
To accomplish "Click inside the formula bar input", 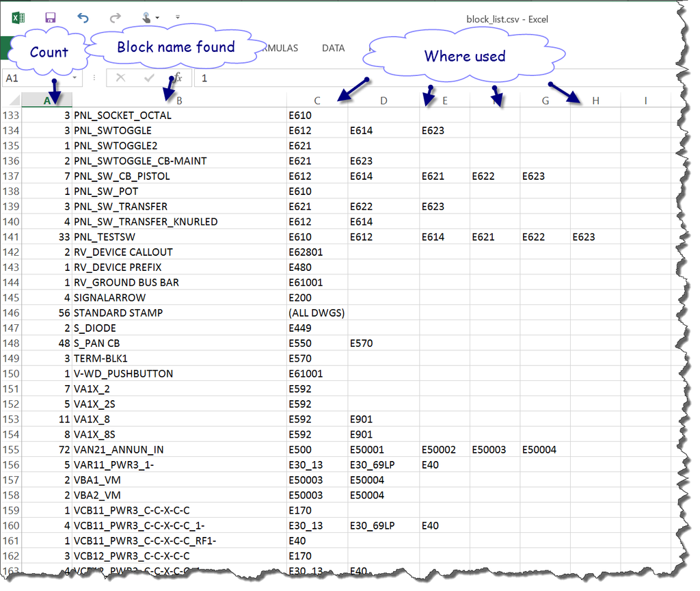I will [x=410, y=78].
